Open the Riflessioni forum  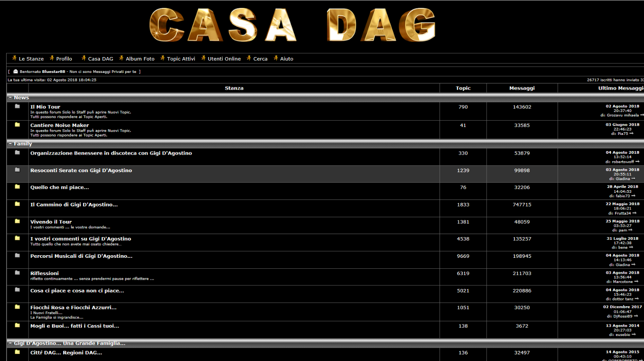point(44,273)
